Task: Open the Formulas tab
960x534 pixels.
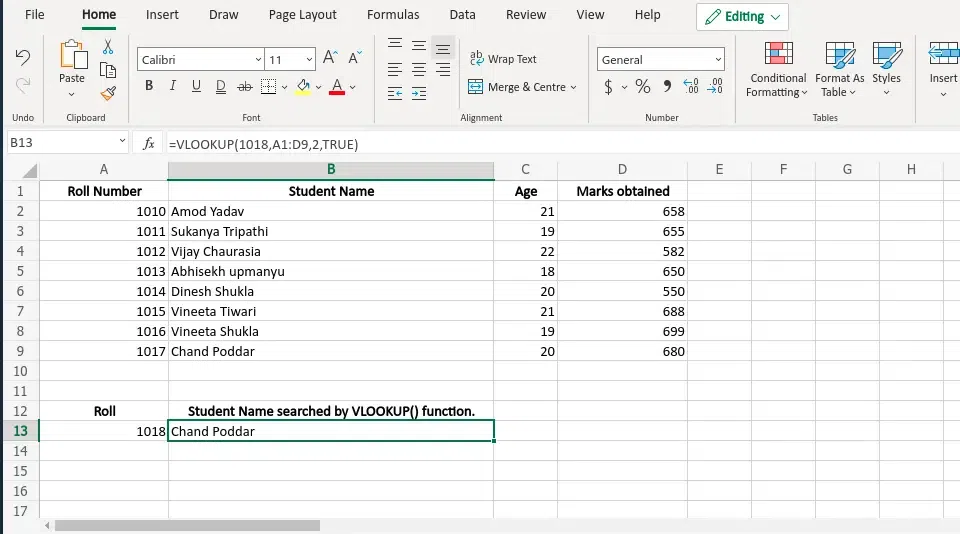Action: (x=394, y=15)
